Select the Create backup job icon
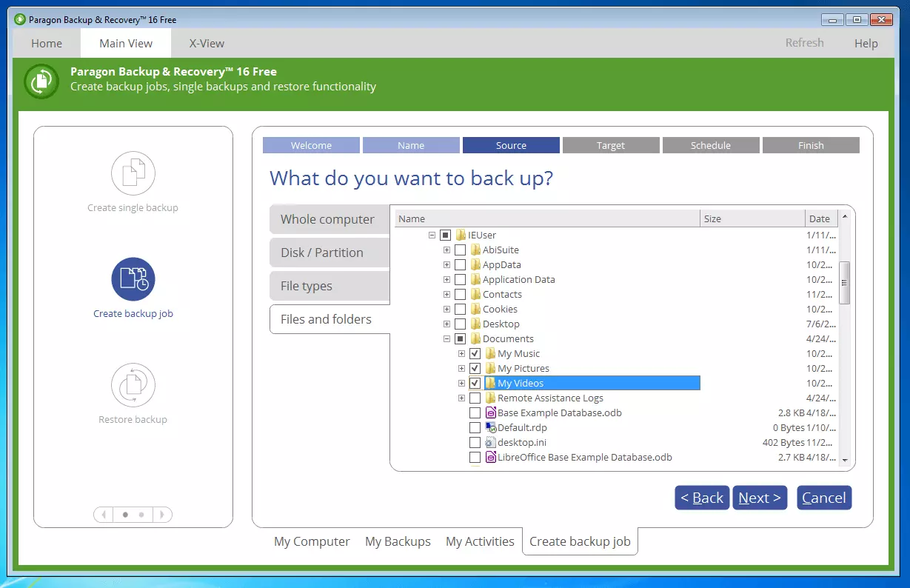910x588 pixels. (x=133, y=279)
